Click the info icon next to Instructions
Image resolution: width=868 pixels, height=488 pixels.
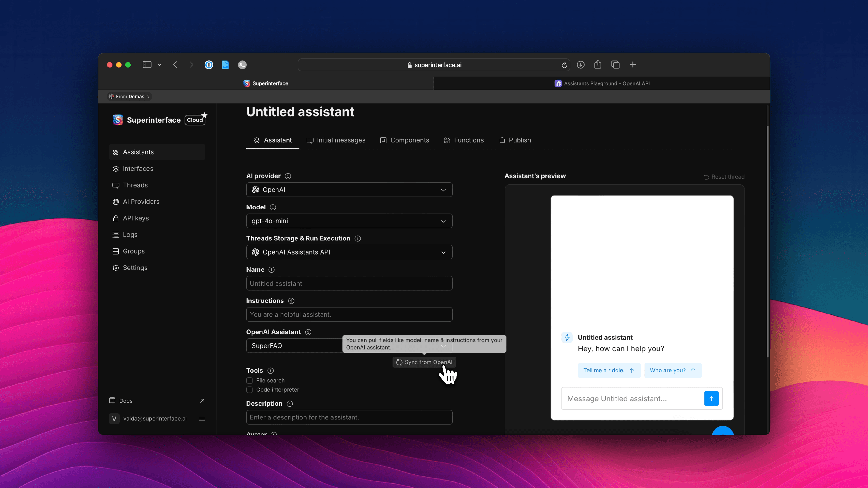pyautogui.click(x=291, y=301)
